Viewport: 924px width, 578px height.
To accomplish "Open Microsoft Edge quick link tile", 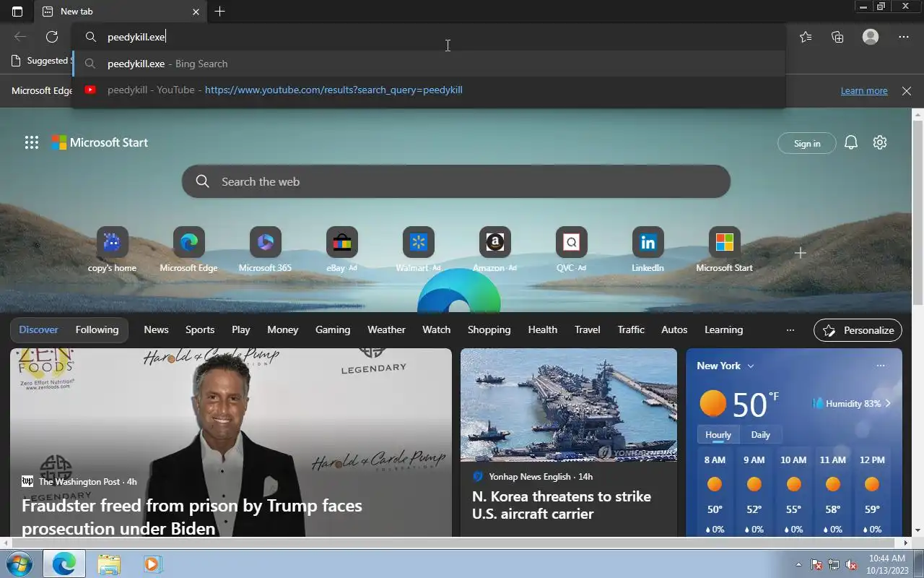I will click(188, 250).
